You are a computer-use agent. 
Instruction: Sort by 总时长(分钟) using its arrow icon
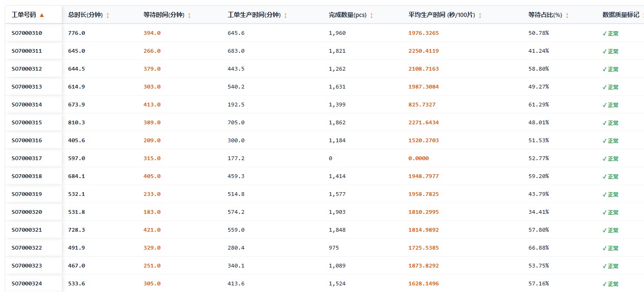(x=107, y=16)
